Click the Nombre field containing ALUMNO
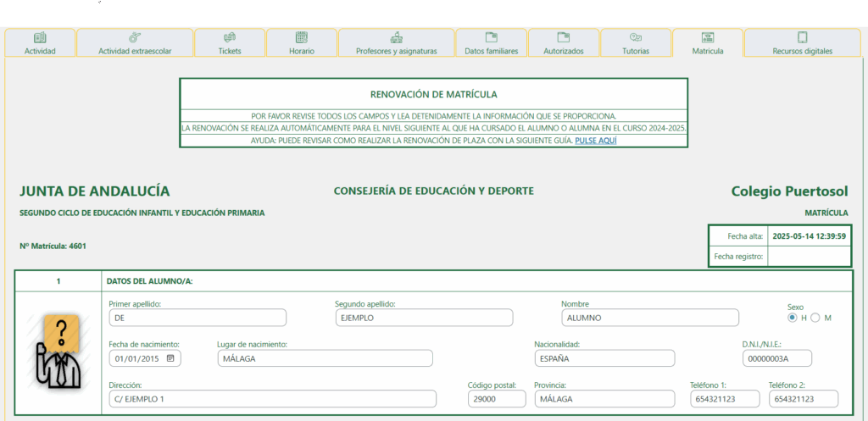The height and width of the screenshot is (421, 868). pos(649,318)
